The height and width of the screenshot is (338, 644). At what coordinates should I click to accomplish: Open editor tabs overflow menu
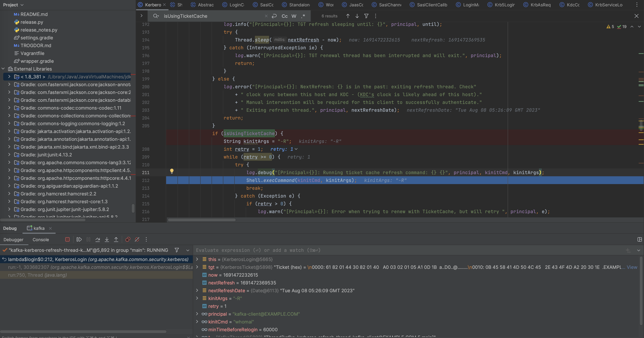[637, 5]
